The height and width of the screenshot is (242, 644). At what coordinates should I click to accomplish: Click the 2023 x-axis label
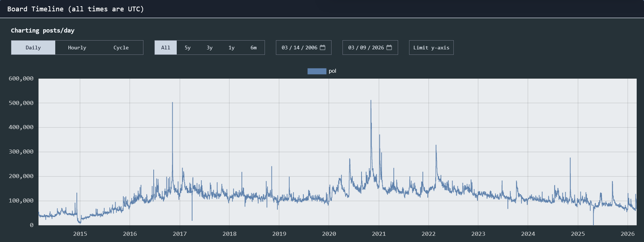(x=478, y=234)
